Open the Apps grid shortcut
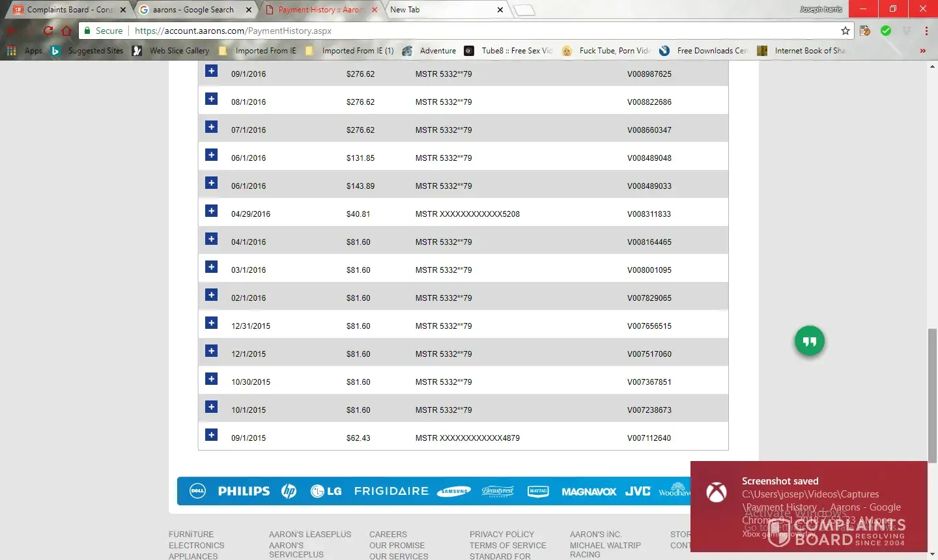Viewport: 938px width, 560px height. 25,51
